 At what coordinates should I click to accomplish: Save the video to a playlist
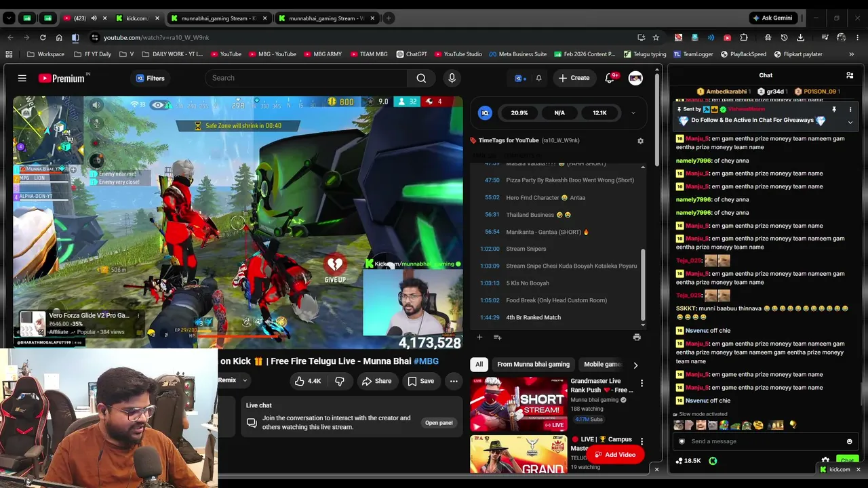tap(420, 381)
